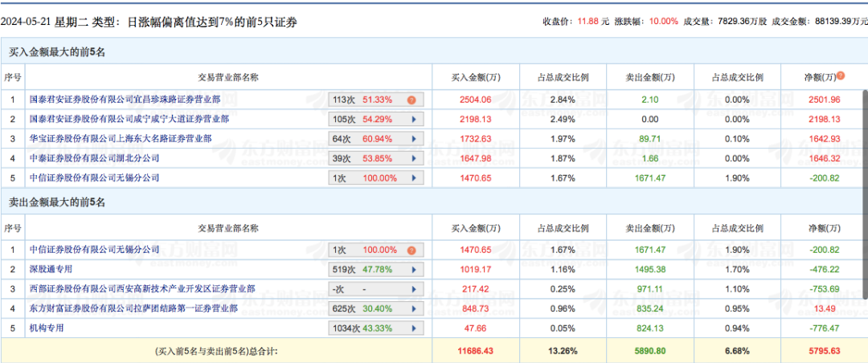The width and height of the screenshot is (868, 363).
Task: Open 华宝证券上海东大名路证券营业部 link
Action: point(120,138)
